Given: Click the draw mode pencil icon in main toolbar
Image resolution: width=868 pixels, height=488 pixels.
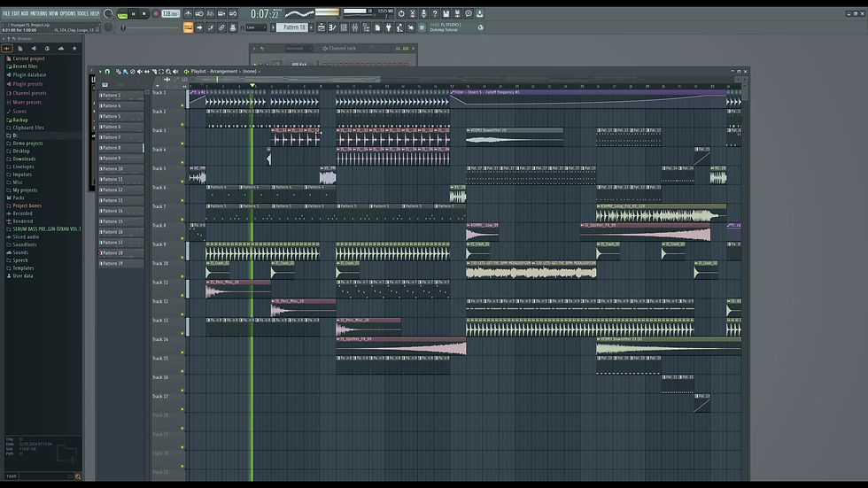Looking at the screenshot, I should tap(211, 27).
